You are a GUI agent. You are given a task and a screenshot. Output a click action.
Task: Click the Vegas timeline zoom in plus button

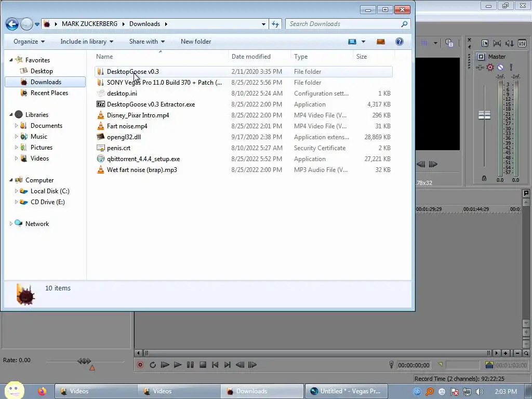(505, 353)
